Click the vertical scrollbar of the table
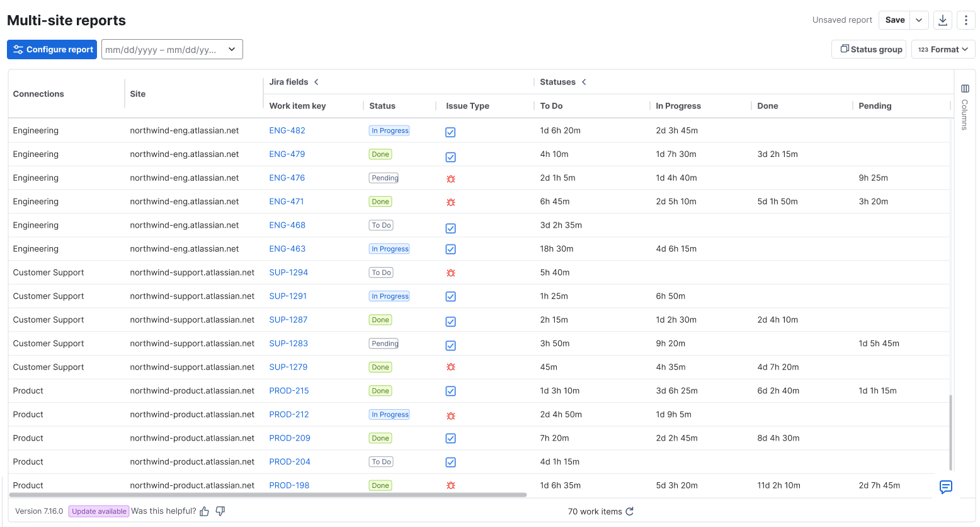980x527 pixels. [x=951, y=432]
